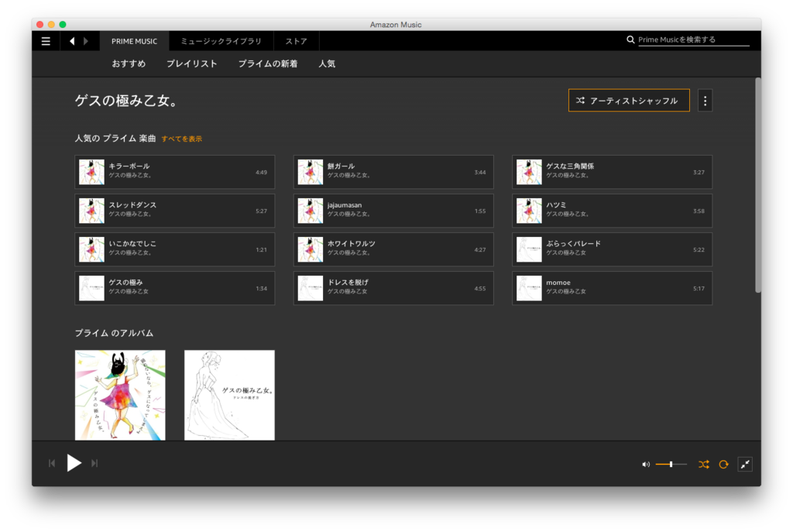Click the artist name ゲスの極み乙女。 heading

(x=126, y=101)
